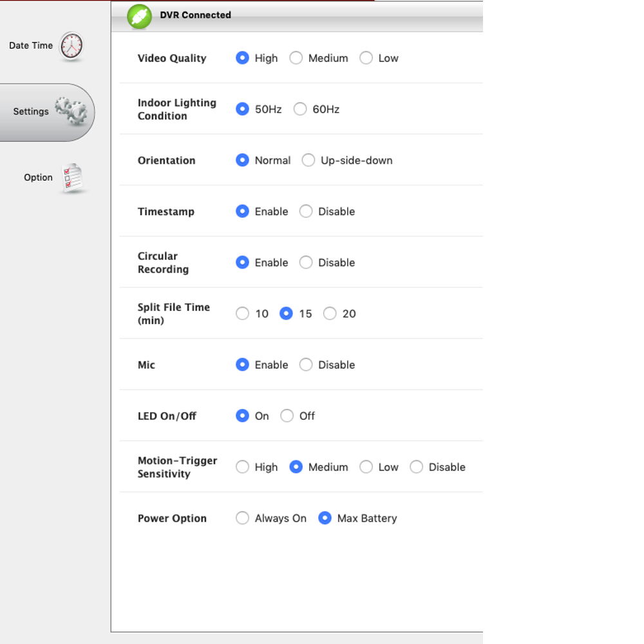Turn the LED Off
The width and height of the screenshot is (644, 644).
click(287, 416)
